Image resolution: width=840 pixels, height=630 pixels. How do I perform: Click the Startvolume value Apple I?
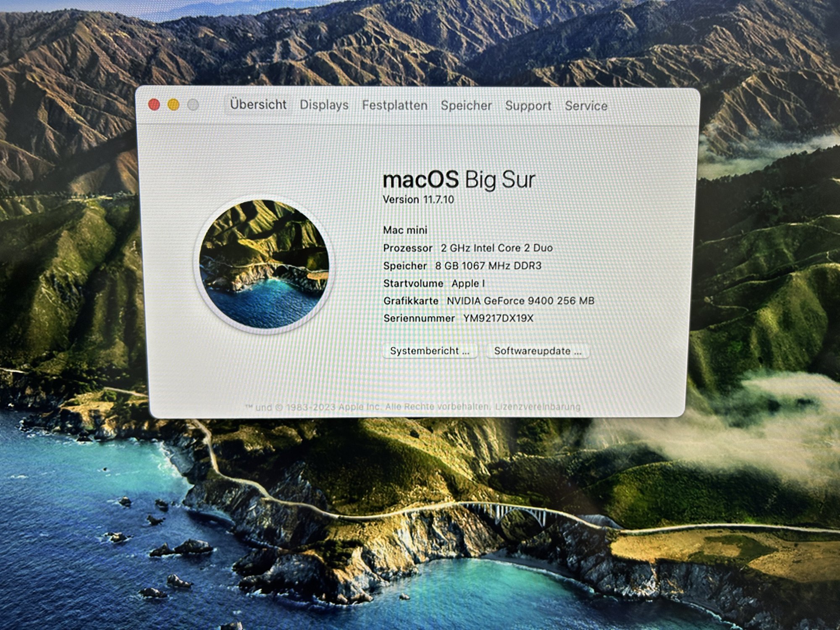pyautogui.click(x=468, y=283)
